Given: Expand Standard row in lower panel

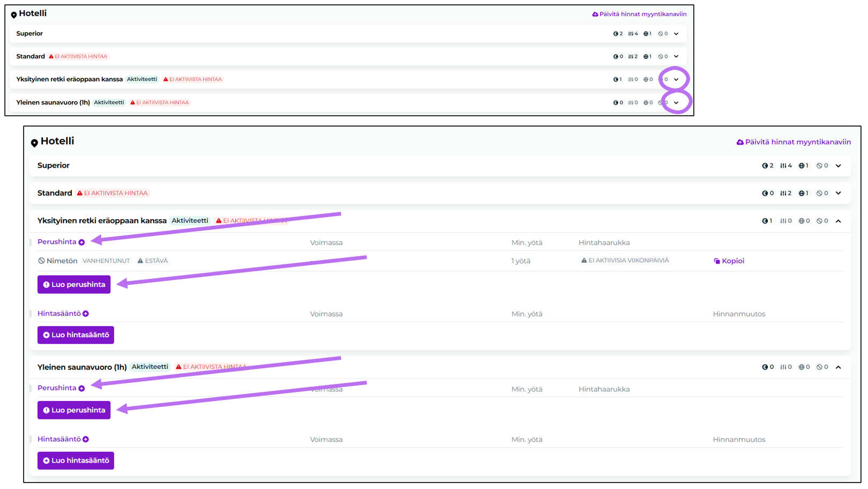Looking at the screenshot, I should pos(839,193).
